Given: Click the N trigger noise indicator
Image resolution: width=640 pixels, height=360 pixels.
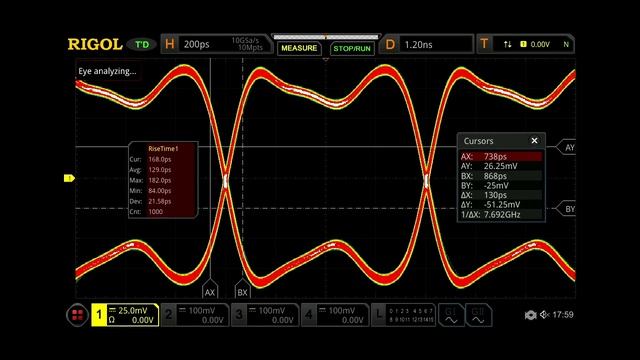Looking at the screenshot, I should (x=566, y=44).
